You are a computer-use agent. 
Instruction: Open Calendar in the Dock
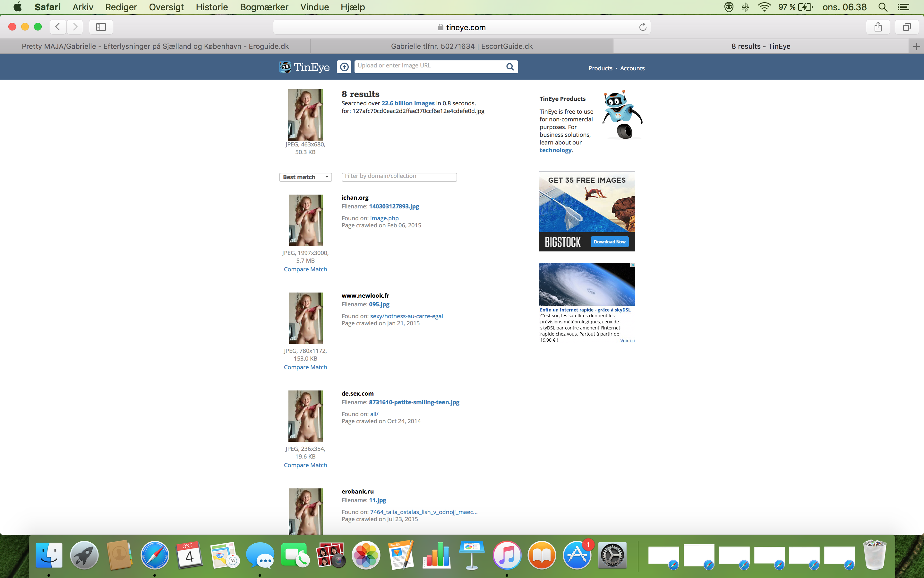point(189,555)
